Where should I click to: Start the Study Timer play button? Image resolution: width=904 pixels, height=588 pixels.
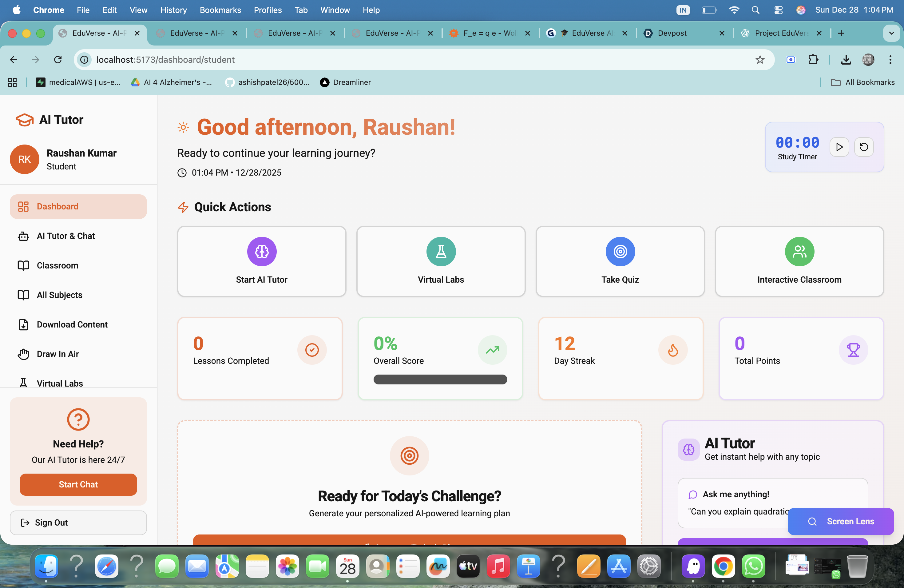coord(839,147)
